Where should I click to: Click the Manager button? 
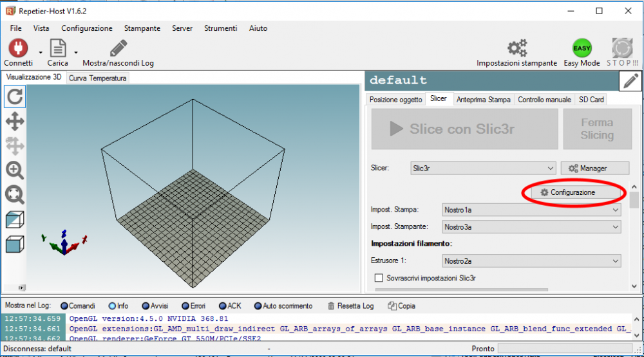(594, 169)
